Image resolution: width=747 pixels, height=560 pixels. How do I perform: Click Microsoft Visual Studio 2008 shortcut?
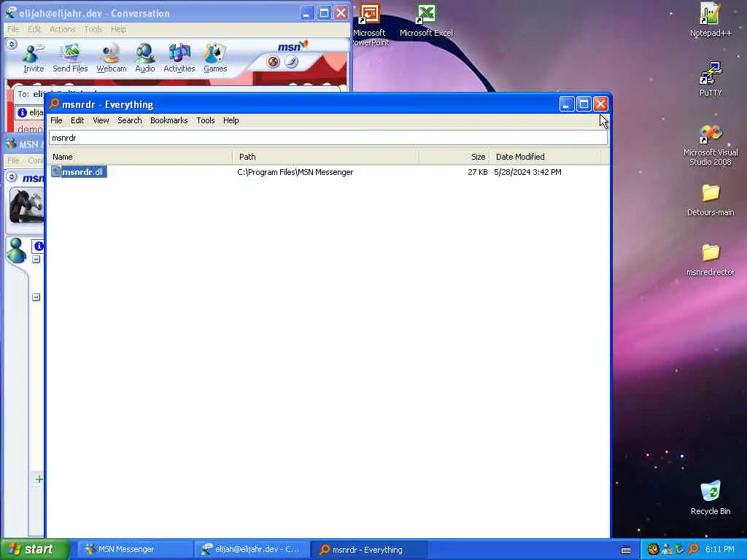(x=711, y=145)
